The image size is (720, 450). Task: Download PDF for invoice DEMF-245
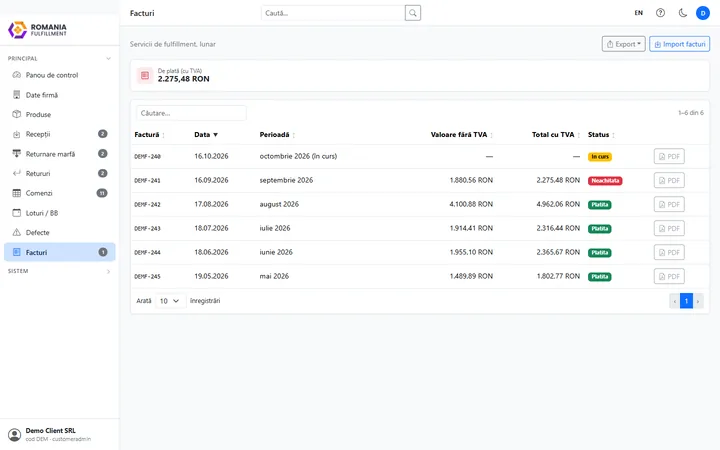(x=669, y=276)
